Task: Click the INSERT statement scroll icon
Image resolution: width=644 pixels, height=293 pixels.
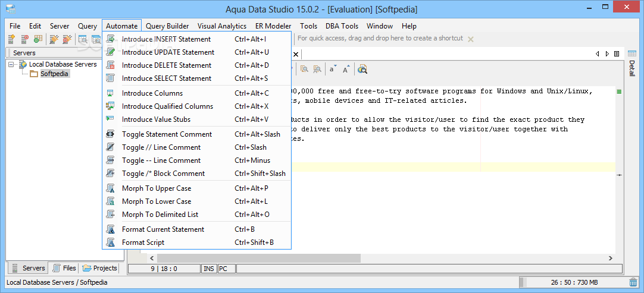Action: (110, 39)
